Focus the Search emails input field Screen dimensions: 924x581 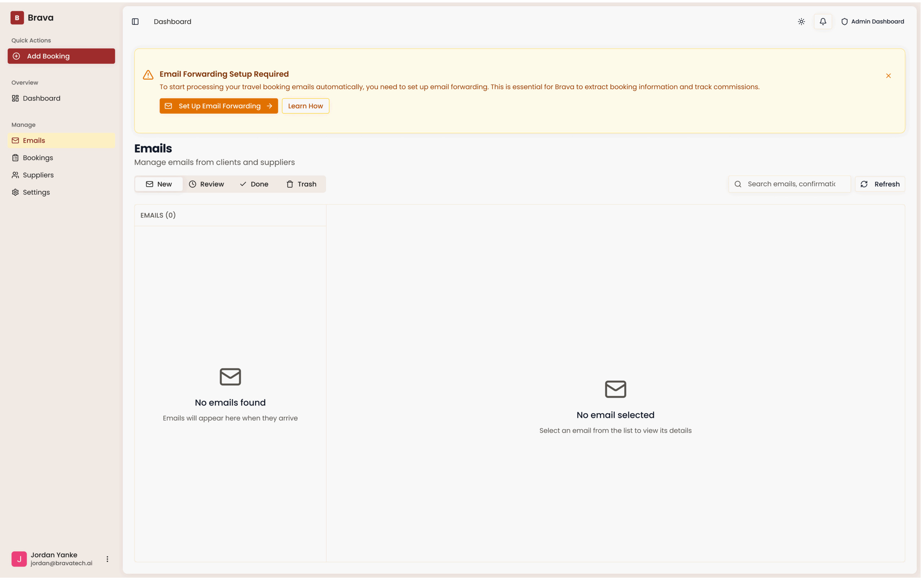point(791,184)
